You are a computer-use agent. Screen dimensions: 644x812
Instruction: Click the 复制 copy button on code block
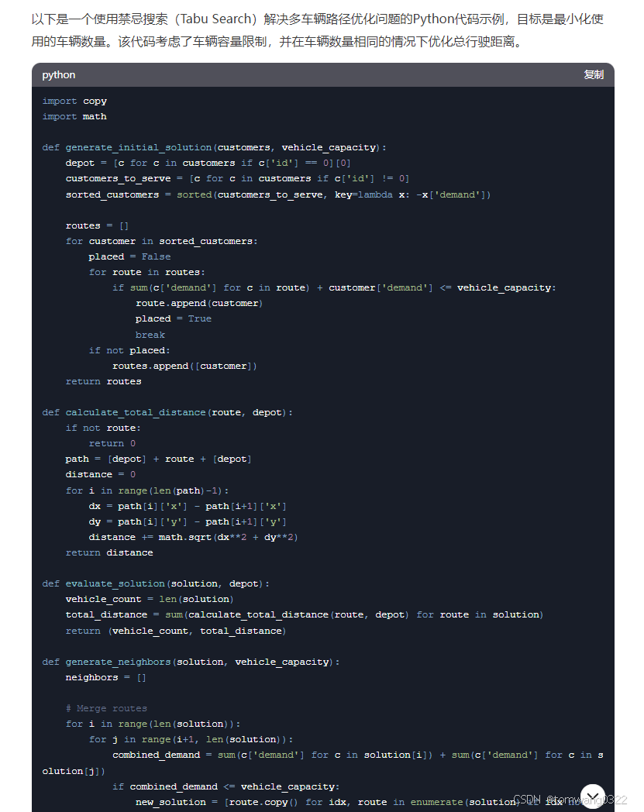[x=593, y=74]
